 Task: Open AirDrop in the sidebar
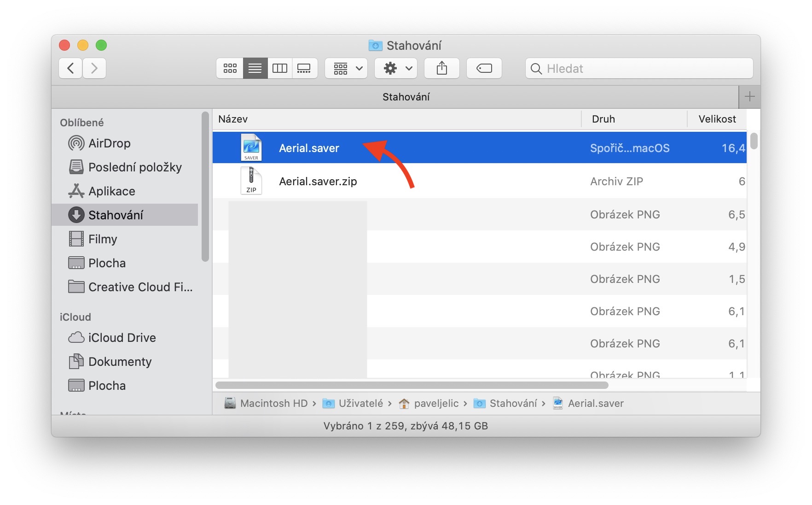(125, 143)
